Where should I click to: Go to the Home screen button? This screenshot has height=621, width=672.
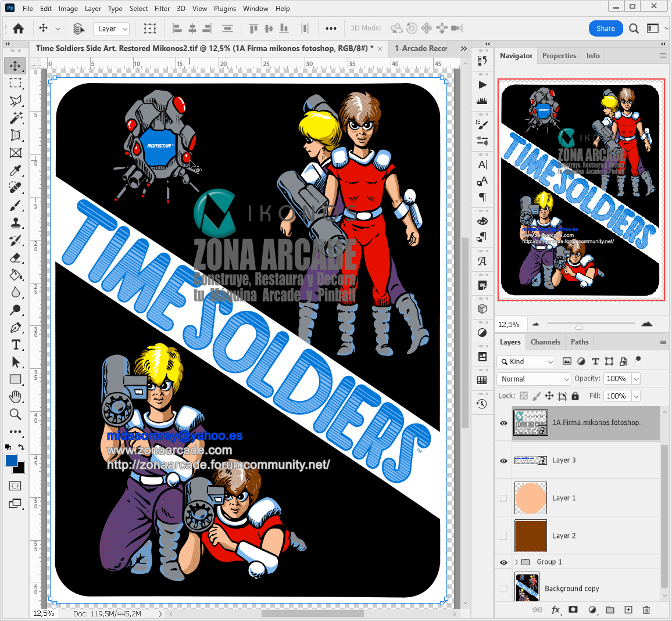pyautogui.click(x=19, y=28)
